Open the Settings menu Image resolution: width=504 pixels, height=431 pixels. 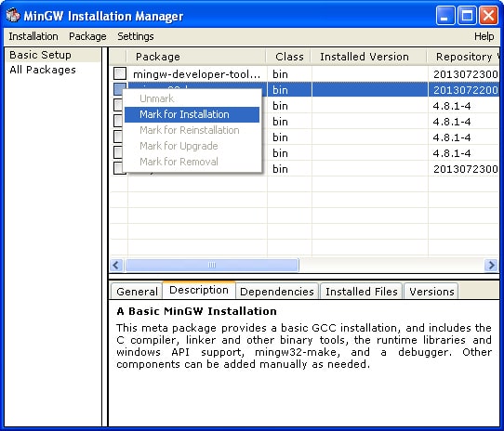[136, 36]
